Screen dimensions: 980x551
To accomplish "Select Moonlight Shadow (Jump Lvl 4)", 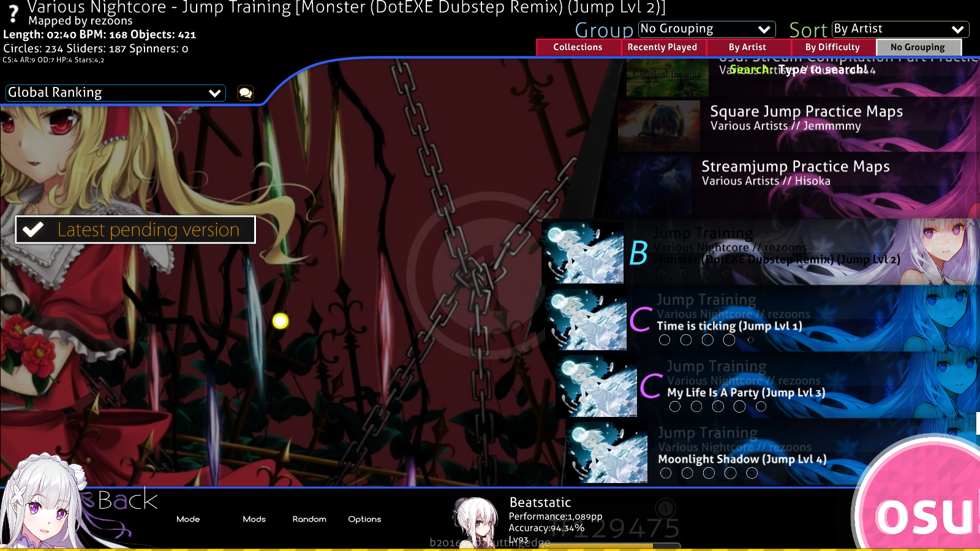I will coord(772,452).
